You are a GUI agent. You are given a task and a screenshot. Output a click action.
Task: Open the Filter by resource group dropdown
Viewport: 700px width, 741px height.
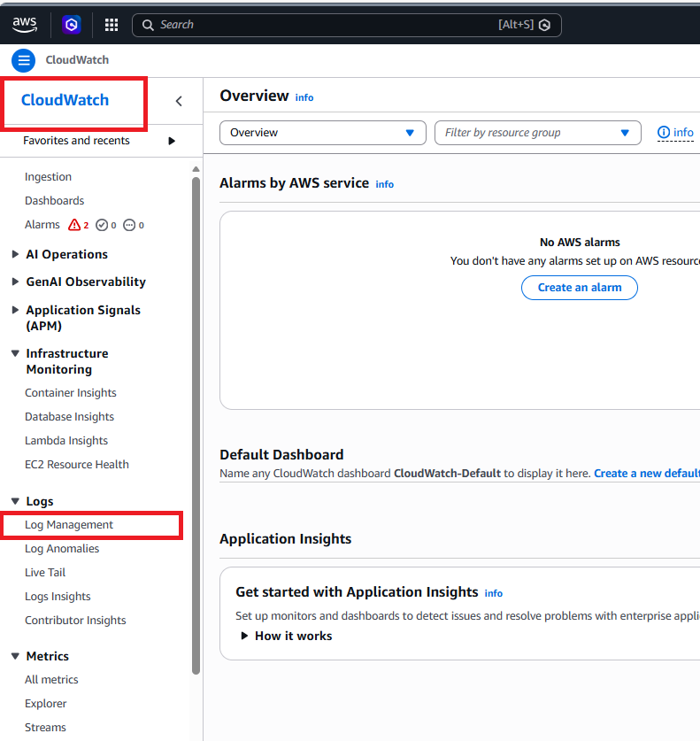tap(537, 133)
